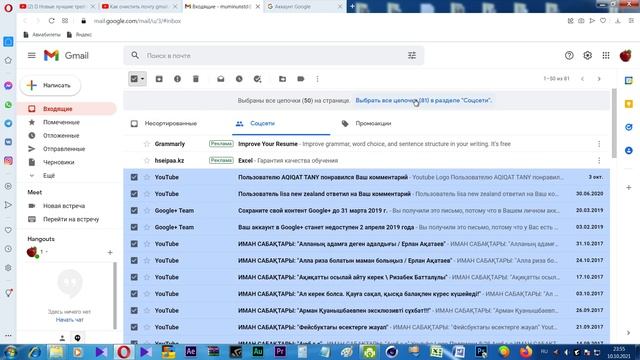Screen dimensions: 640x360
Task: Open the Черновики drafts folder
Action: [59, 162]
